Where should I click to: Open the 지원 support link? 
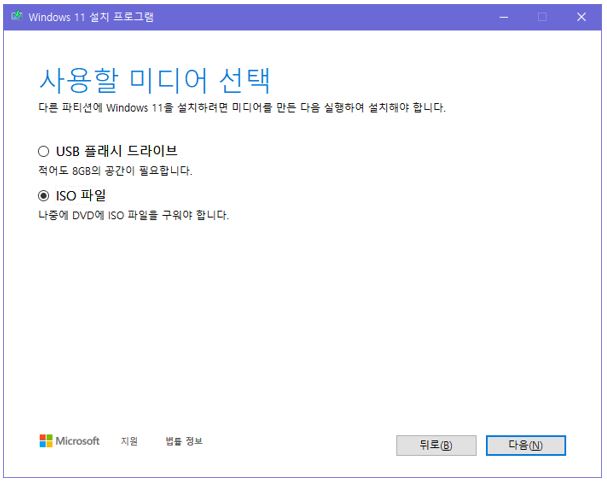point(129,441)
